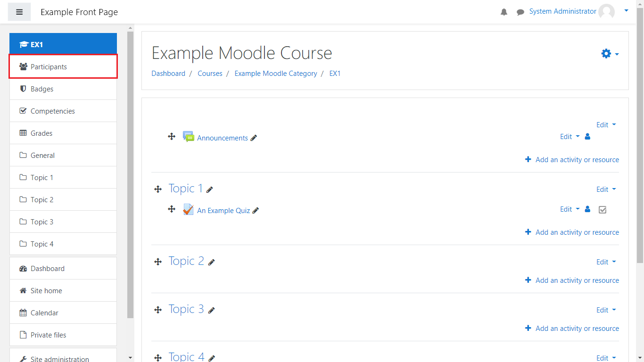
Task: Open Participants in the side navigation
Action: click(x=49, y=67)
